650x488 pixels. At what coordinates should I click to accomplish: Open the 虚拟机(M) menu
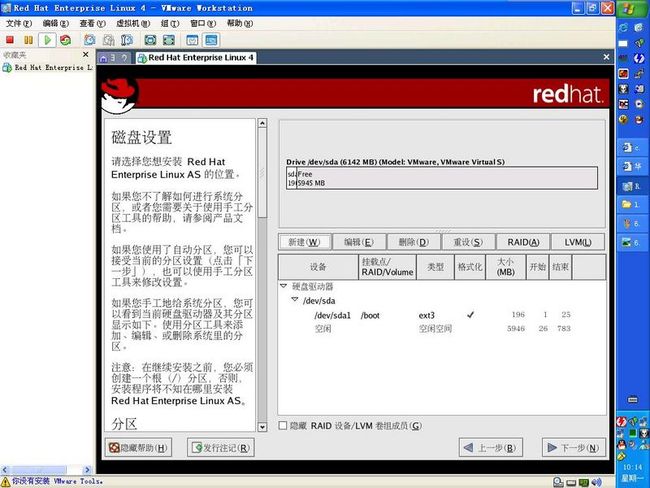coord(133,23)
